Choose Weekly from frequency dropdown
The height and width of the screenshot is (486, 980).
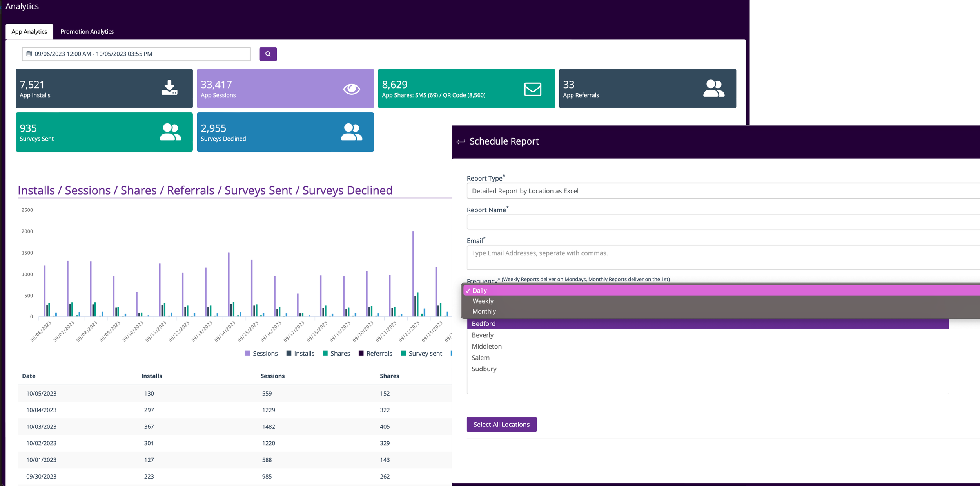[483, 301]
